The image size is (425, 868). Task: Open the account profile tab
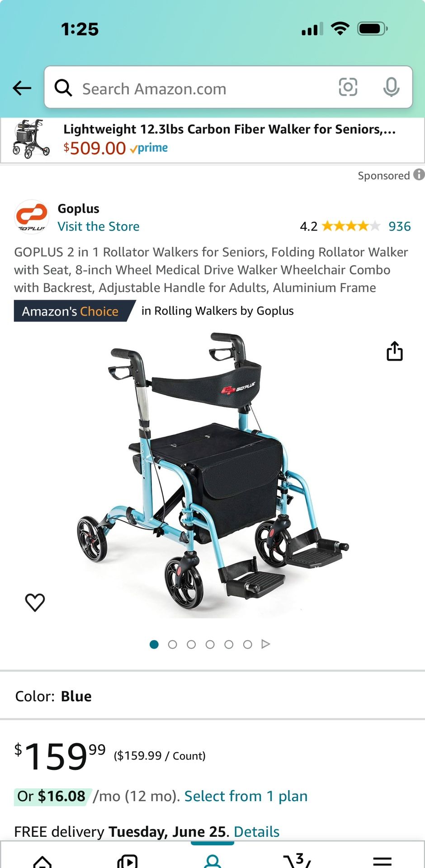212,860
